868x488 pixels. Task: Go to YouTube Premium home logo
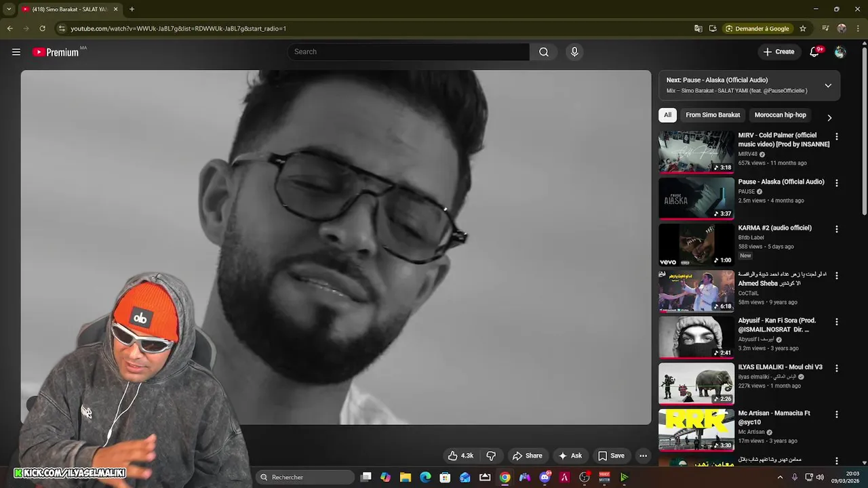point(56,52)
